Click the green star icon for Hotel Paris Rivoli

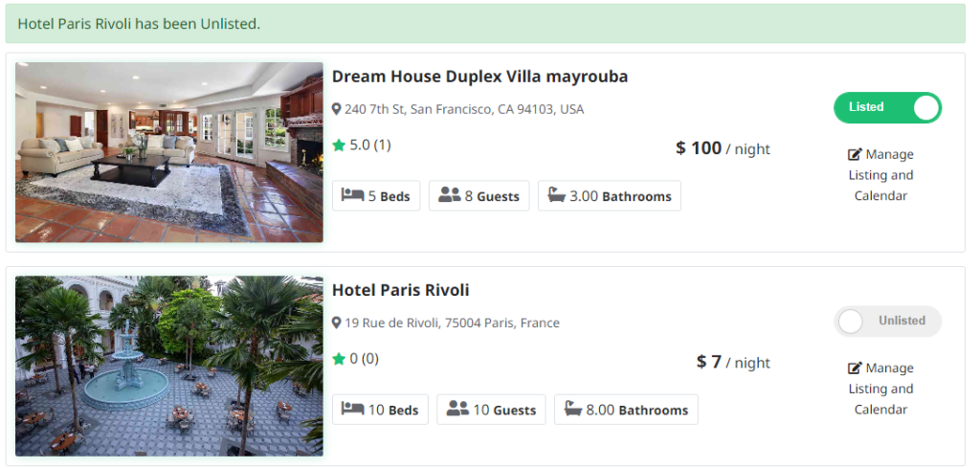point(339,359)
